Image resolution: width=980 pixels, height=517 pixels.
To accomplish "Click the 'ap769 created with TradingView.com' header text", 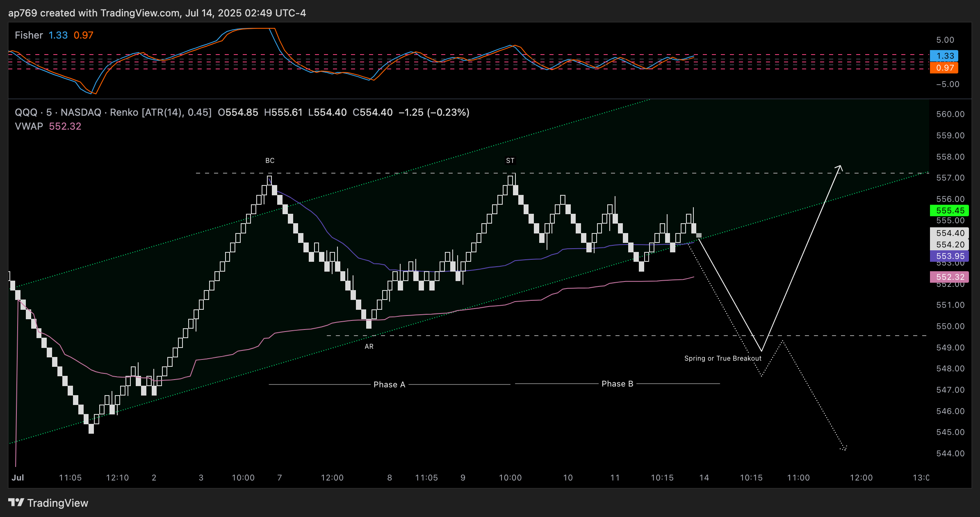I will click(x=93, y=13).
